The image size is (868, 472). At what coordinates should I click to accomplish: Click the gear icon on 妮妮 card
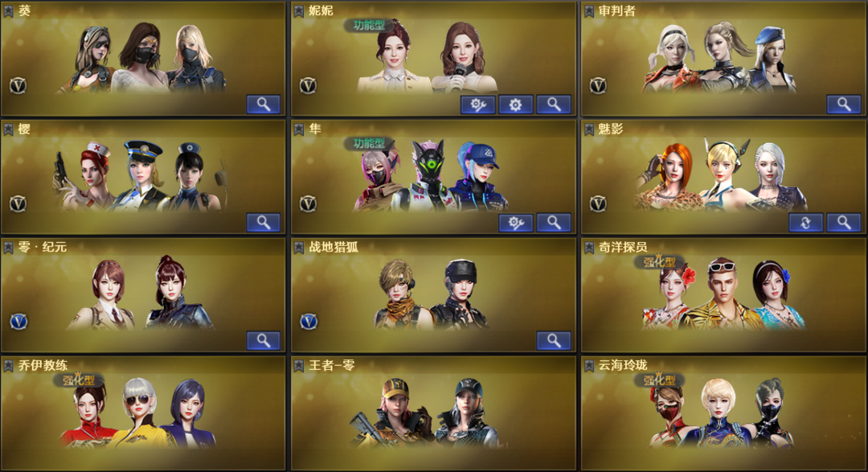pyautogui.click(x=515, y=105)
